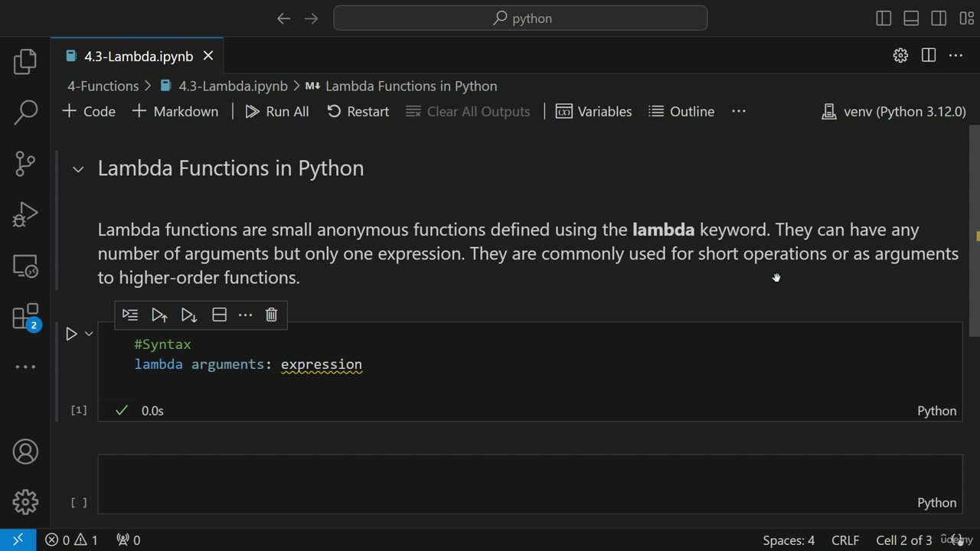
Task: Click the notebook vertical scrollbar
Action: point(974,230)
